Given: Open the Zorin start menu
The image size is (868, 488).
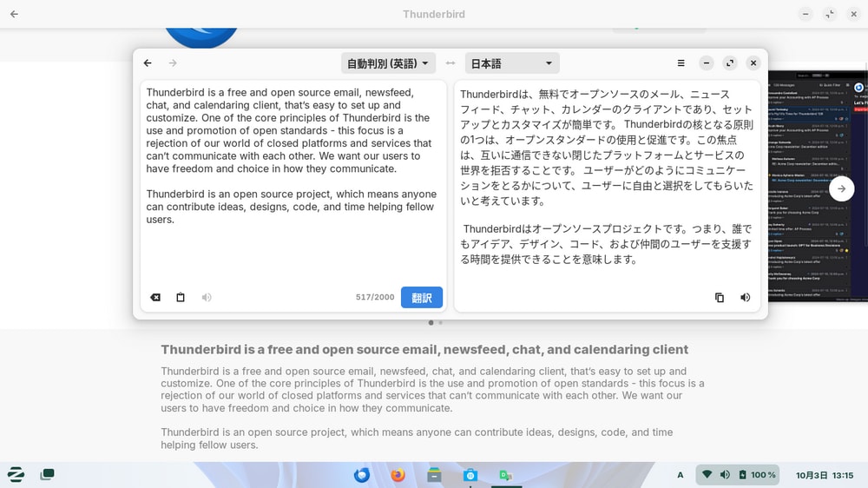Looking at the screenshot, I should 16,474.
